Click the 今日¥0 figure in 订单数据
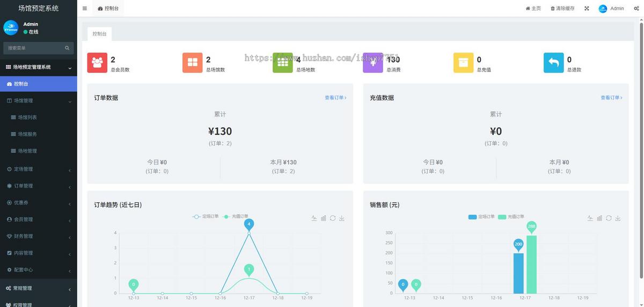644x307 pixels. (x=157, y=162)
